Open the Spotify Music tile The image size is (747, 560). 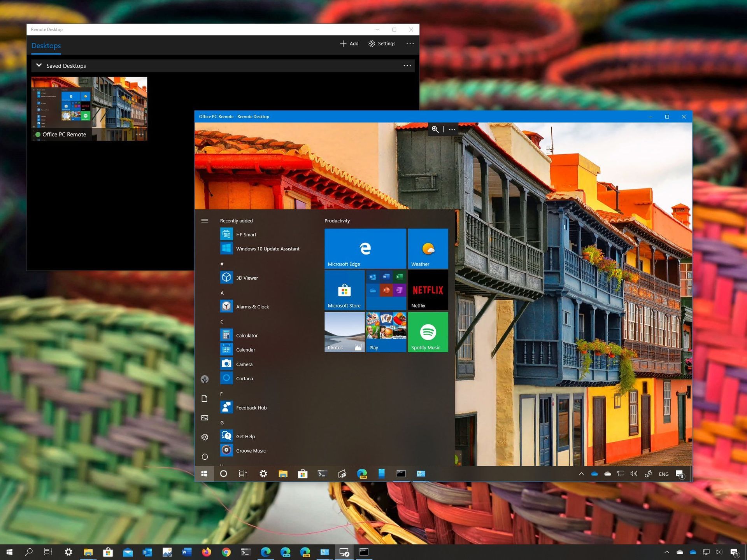[x=428, y=332]
